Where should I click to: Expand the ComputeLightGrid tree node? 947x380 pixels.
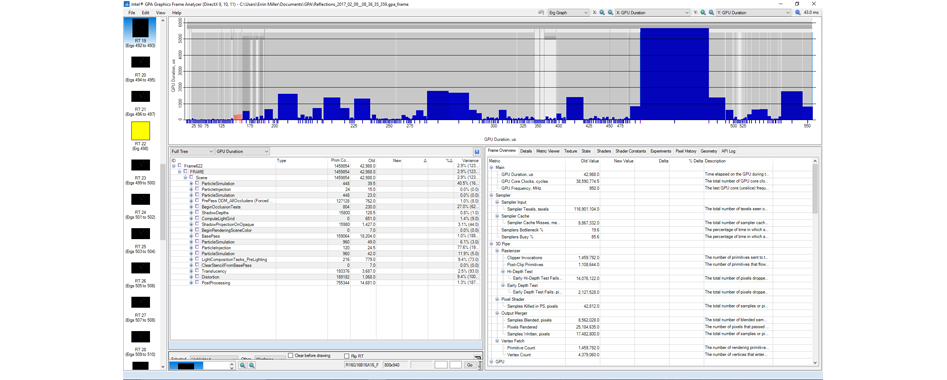point(191,219)
